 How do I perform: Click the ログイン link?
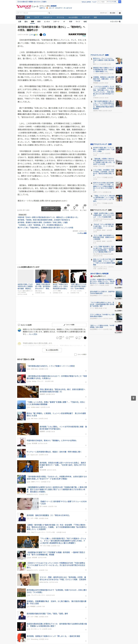coord(42,8)
